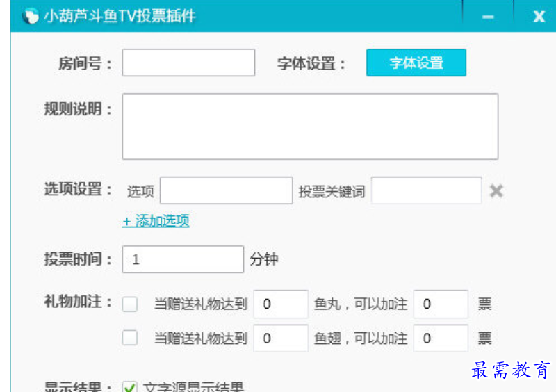Minimize the 小葫芦斗鱼TV投票插件 window
556x392 pixels.
[488, 17]
